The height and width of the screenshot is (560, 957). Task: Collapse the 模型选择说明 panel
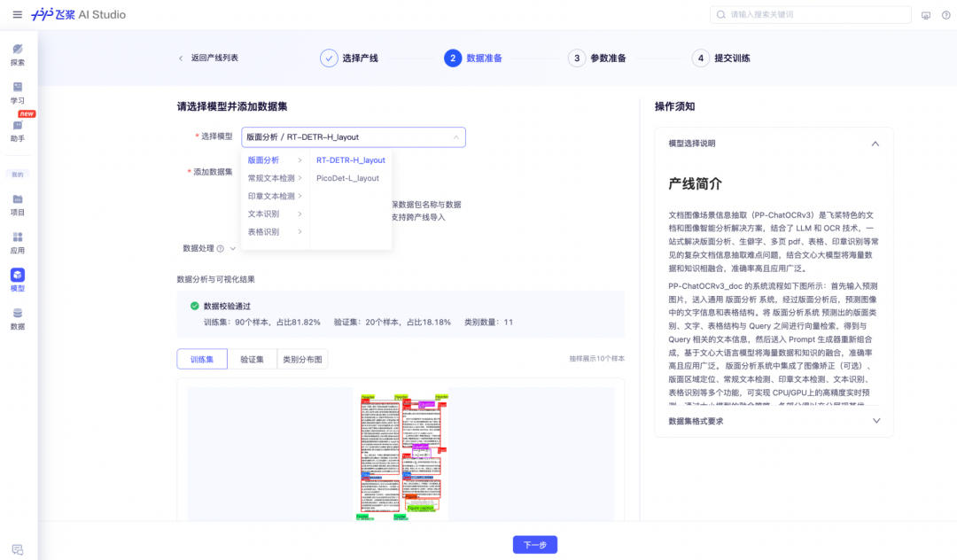coord(875,144)
